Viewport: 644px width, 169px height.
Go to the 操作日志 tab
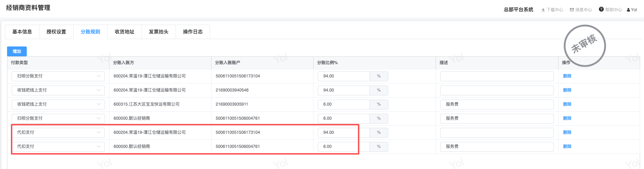point(193,32)
